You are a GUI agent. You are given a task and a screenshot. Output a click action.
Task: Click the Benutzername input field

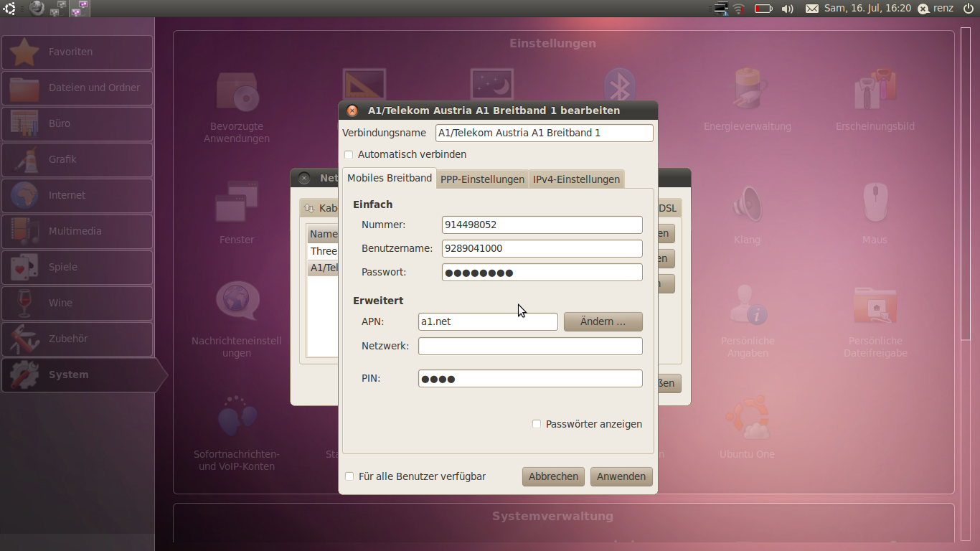pos(542,248)
